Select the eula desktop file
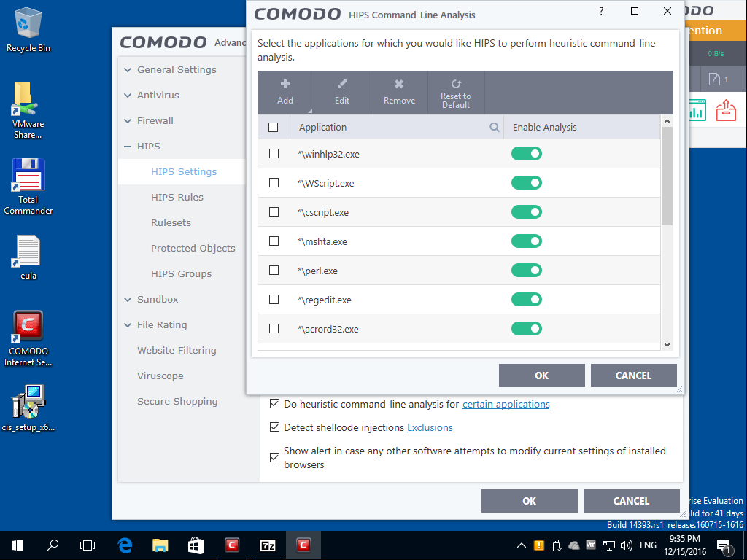Viewport: 747px width, 560px height. [x=28, y=257]
